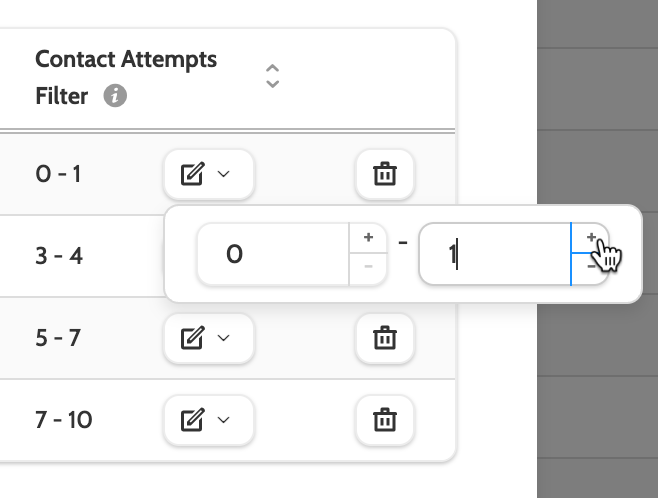Open edit dropdown for 0 - 1 row

click(208, 175)
